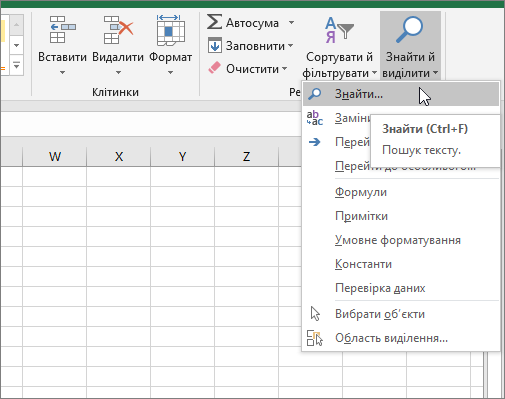Click the Insert cells (Вставити) icon
Screen dimensions: 505x399
[x=62, y=30]
